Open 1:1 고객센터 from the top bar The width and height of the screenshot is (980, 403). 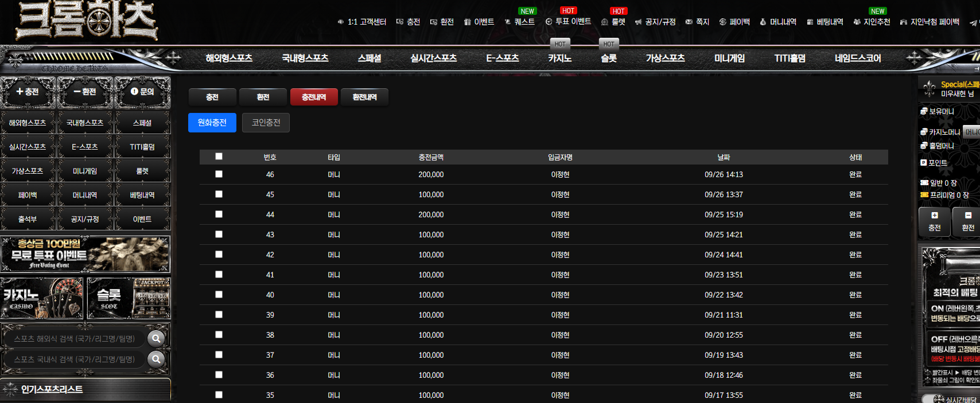pyautogui.click(x=362, y=22)
